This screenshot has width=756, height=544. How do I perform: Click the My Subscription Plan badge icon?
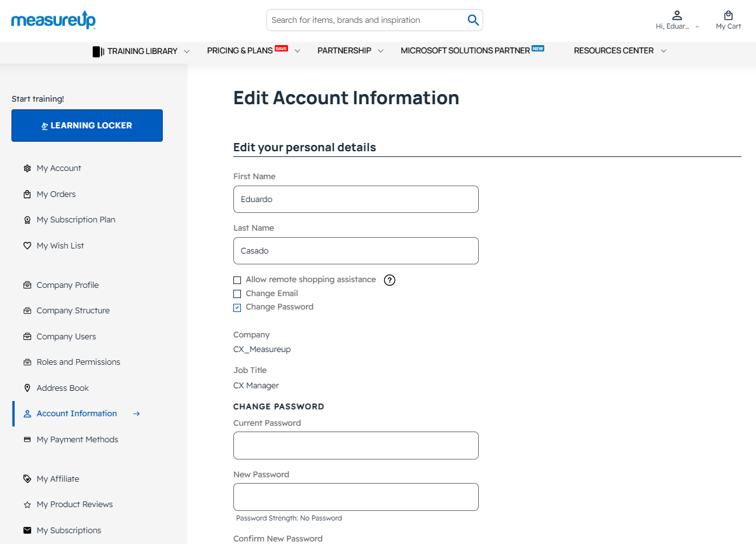27,220
